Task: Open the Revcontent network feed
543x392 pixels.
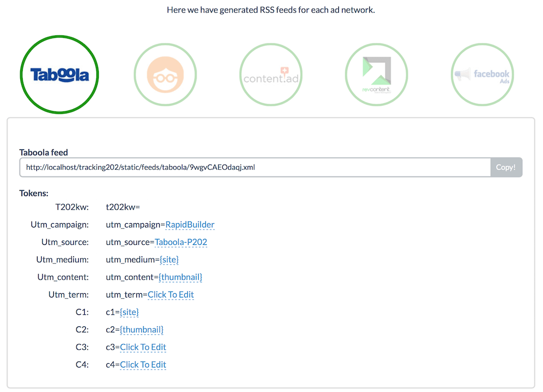Action: click(376, 74)
